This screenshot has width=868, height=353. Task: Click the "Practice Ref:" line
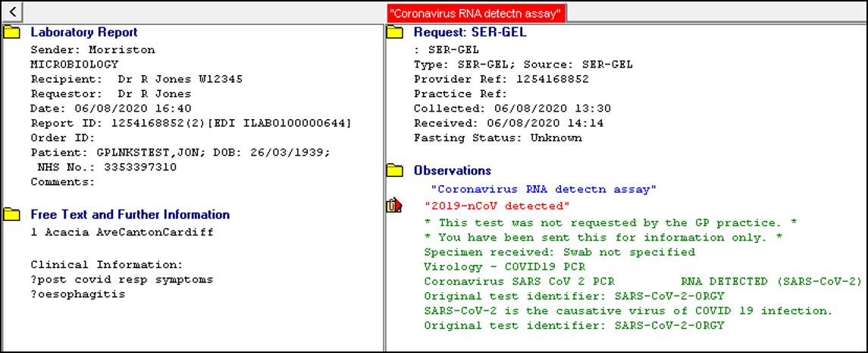[x=461, y=93]
